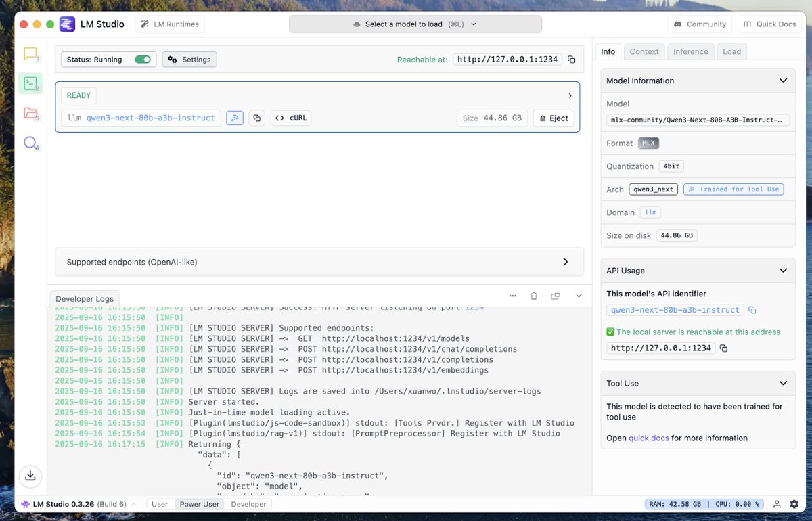Eject the loaded model

pyautogui.click(x=554, y=118)
